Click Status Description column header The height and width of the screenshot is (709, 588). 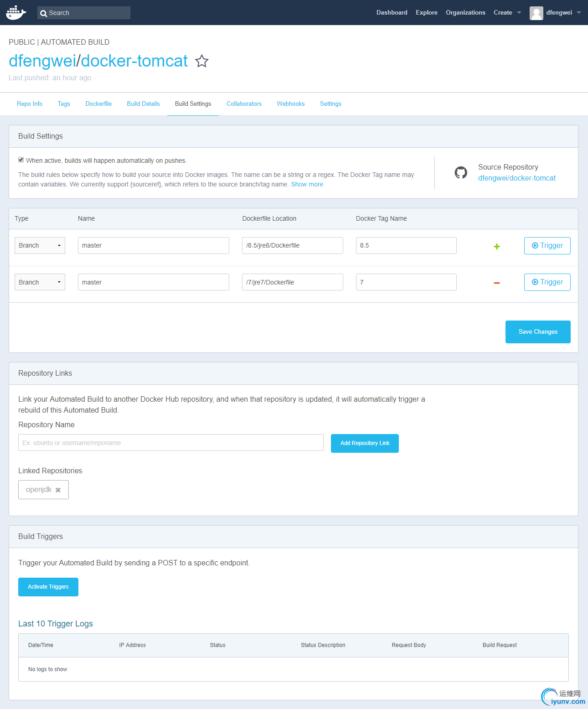pos(323,645)
